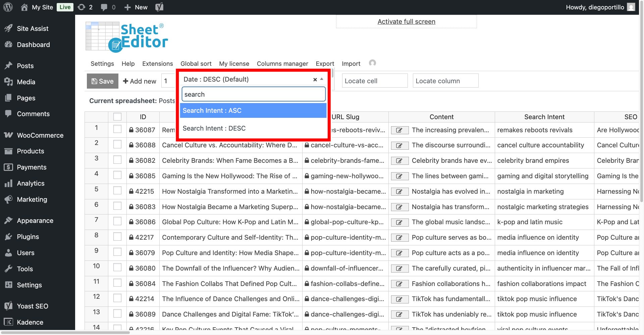The height and width of the screenshot is (335, 644).
Task: Click the lock icon next to ID 36087
Action: coord(131,130)
